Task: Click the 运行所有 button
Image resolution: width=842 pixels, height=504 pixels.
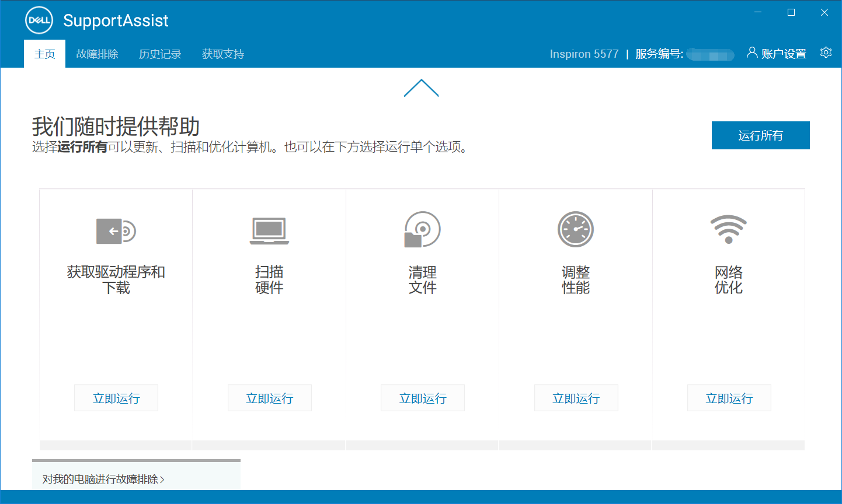Action: tap(760, 135)
